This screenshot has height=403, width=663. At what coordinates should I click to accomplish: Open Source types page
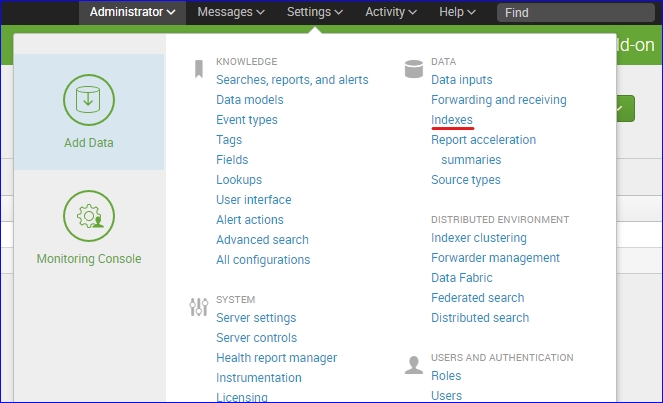coord(465,180)
